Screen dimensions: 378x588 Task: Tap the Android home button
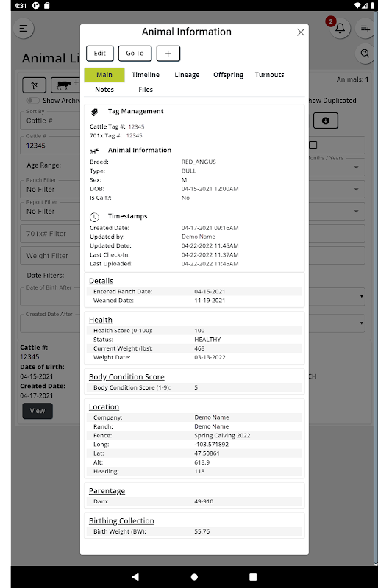tap(194, 577)
